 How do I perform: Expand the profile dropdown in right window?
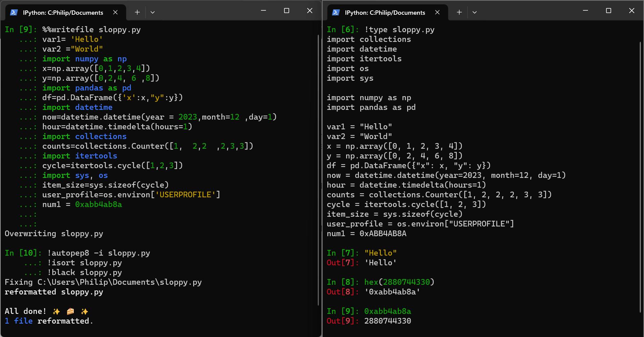click(x=475, y=12)
